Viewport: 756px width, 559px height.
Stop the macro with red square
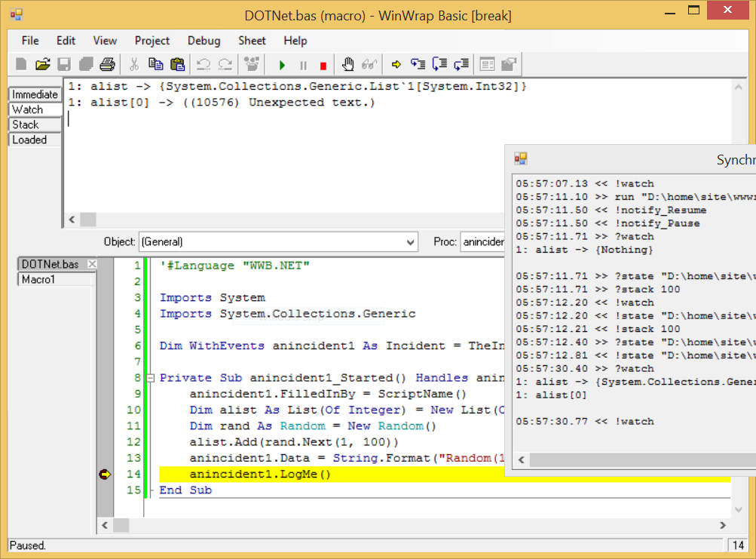[323, 66]
